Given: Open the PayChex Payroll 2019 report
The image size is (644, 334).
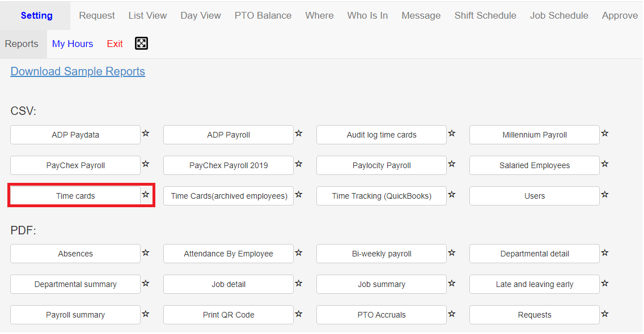Looking at the screenshot, I should click(x=228, y=165).
